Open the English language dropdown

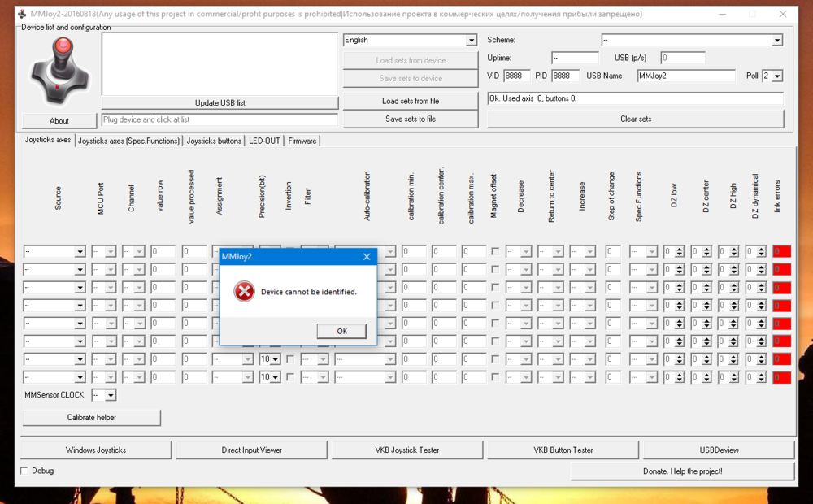tap(471, 40)
